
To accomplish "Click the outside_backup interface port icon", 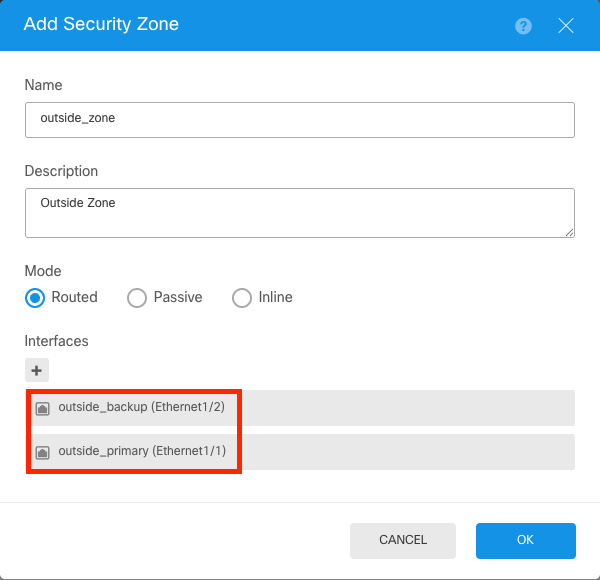I will pyautogui.click(x=42, y=408).
